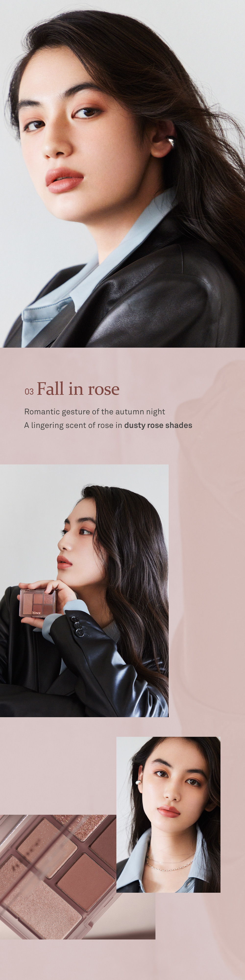Click the "Fall in rose" heading
245x980 pixels.
tap(78, 389)
